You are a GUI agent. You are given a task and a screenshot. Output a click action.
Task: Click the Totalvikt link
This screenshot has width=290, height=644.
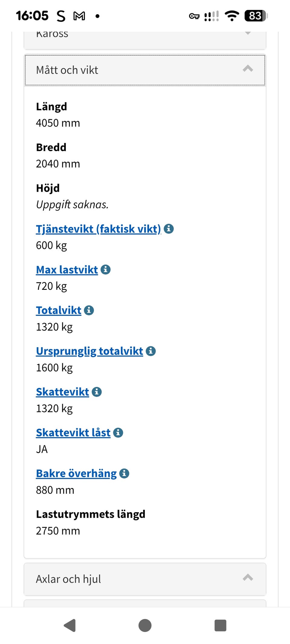pos(59,310)
